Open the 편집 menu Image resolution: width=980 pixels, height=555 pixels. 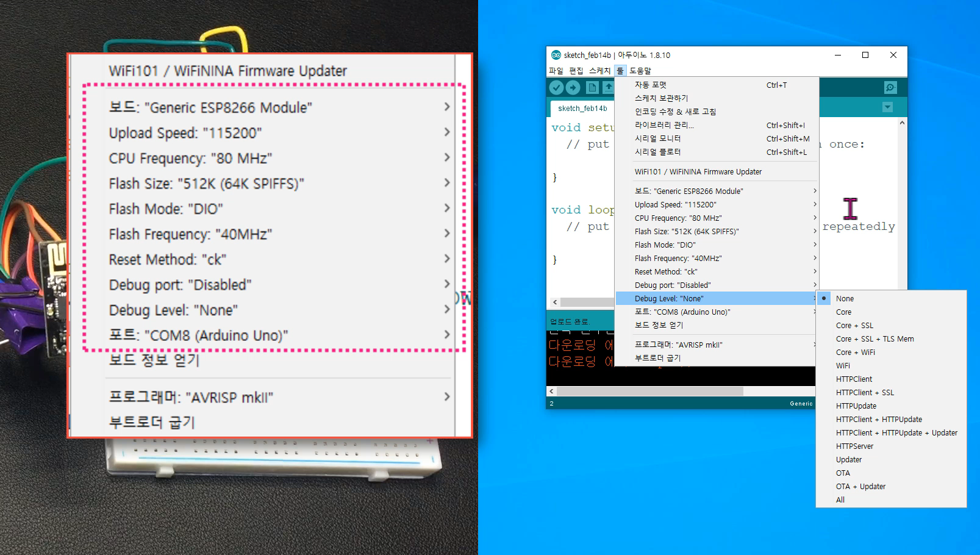[x=576, y=71]
